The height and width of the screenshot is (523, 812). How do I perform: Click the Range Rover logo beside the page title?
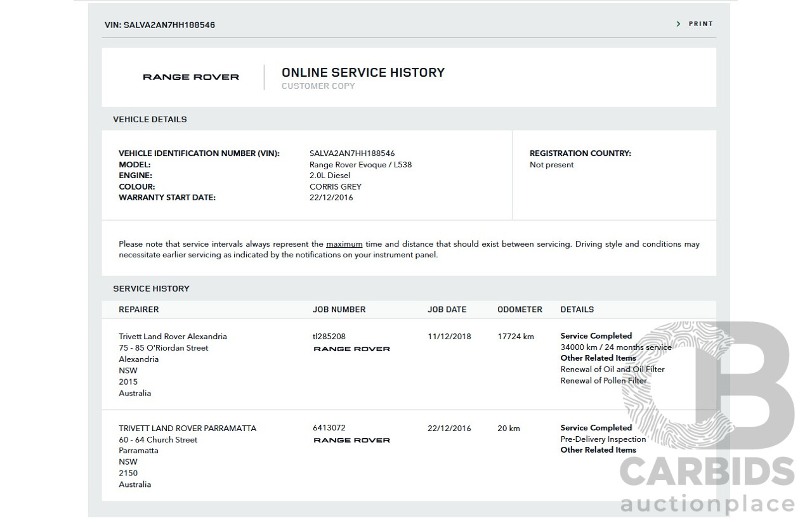coord(191,77)
